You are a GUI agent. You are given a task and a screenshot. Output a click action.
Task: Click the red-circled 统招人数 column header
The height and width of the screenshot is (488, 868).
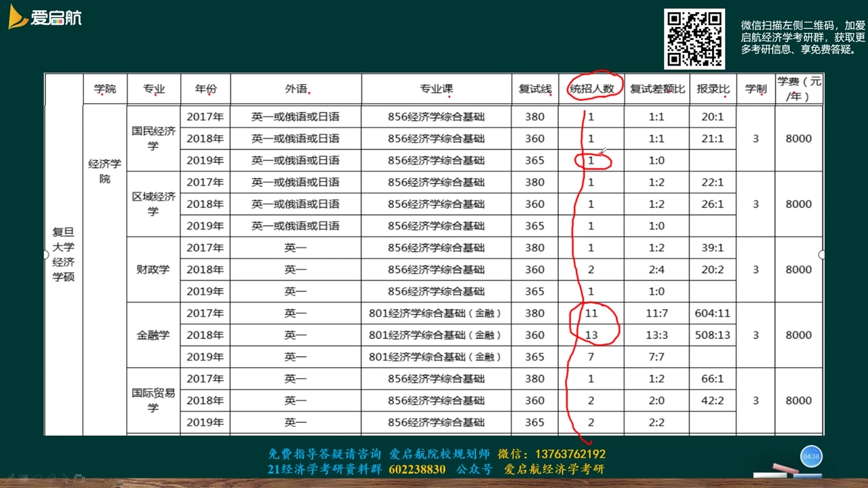coord(593,88)
